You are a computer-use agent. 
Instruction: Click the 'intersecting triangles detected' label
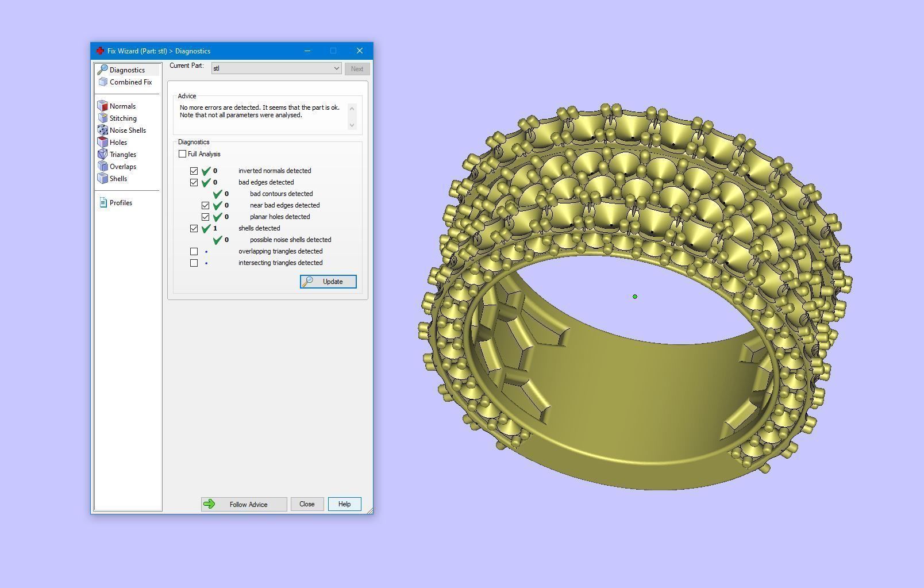pos(280,263)
